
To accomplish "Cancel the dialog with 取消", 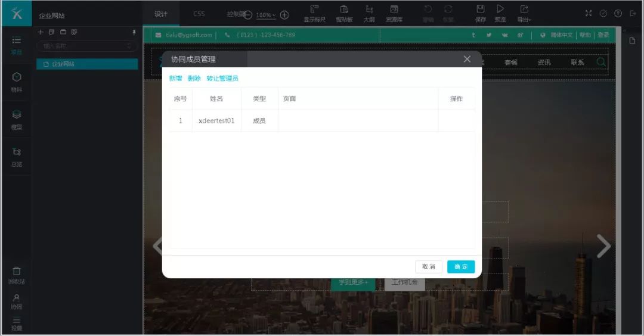I will [428, 267].
